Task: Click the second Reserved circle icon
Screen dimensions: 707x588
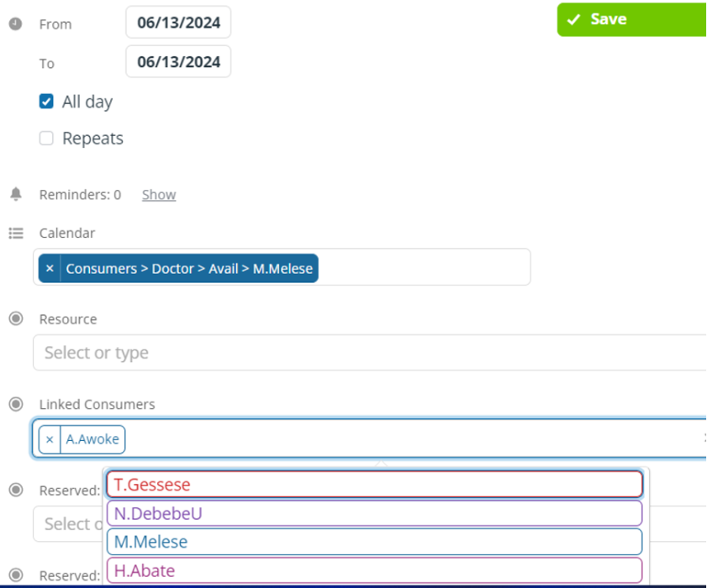Action: click(x=16, y=575)
